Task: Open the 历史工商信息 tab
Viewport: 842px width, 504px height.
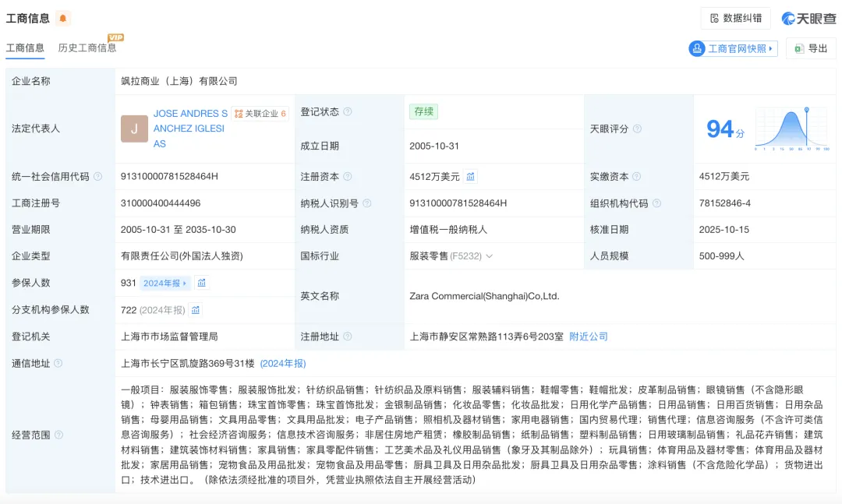Action: pos(87,48)
